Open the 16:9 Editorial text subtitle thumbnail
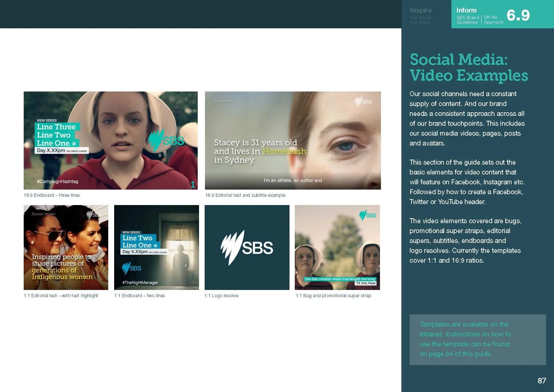The width and height of the screenshot is (554, 392). coord(293,141)
